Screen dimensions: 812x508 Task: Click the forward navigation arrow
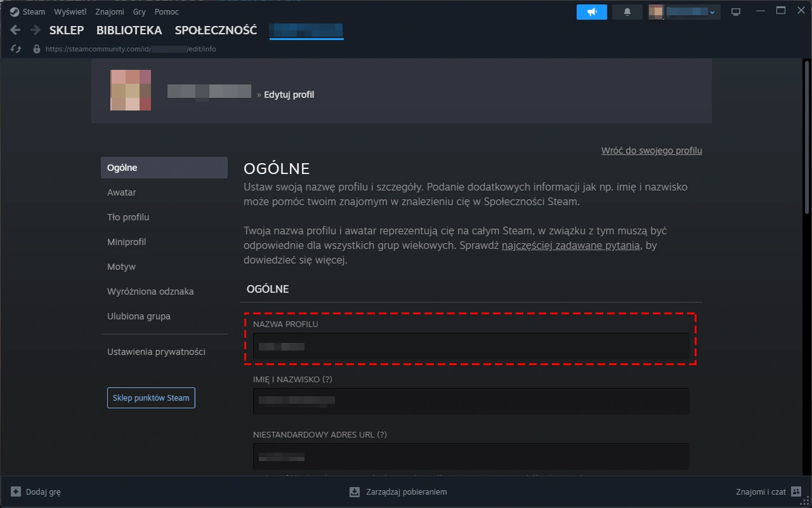point(36,30)
